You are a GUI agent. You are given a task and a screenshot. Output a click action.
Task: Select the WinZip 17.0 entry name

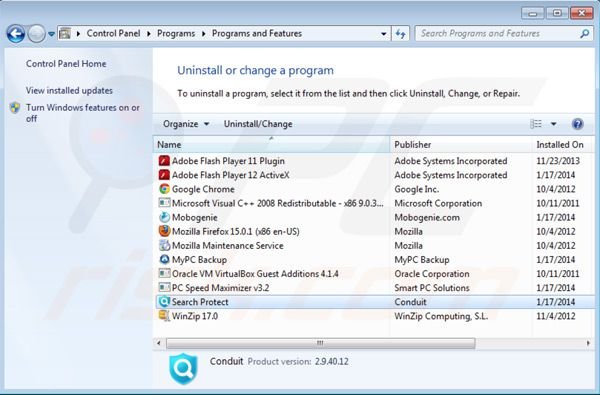click(x=195, y=316)
